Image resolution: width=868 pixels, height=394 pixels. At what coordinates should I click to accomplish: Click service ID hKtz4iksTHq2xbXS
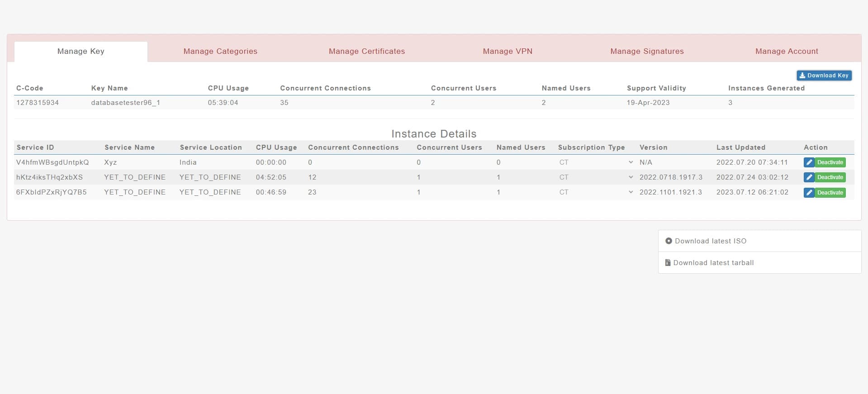(x=50, y=177)
